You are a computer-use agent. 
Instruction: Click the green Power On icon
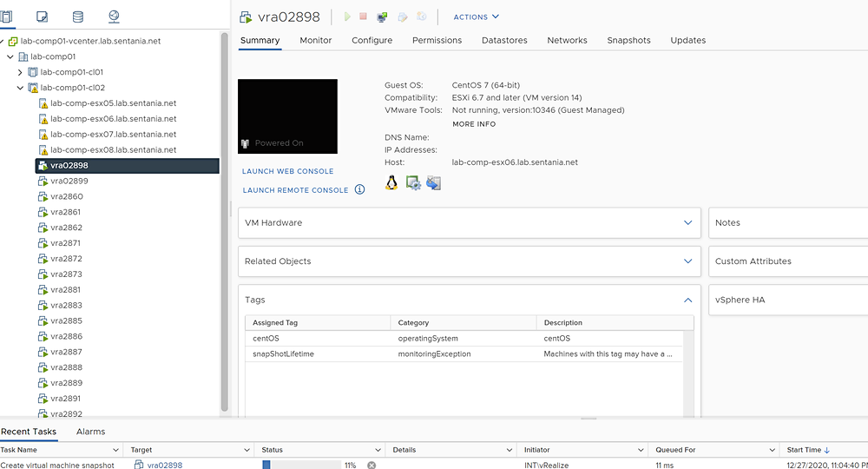tap(347, 17)
